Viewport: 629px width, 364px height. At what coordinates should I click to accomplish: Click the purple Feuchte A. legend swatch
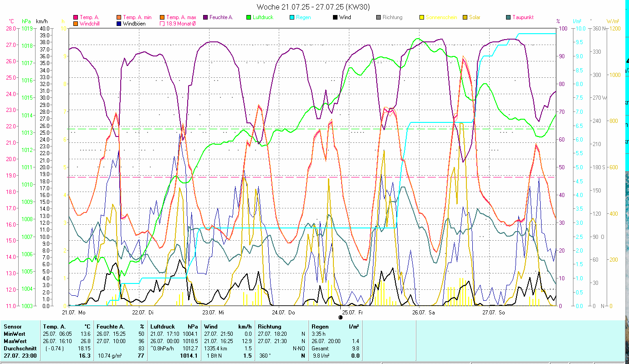click(x=205, y=18)
